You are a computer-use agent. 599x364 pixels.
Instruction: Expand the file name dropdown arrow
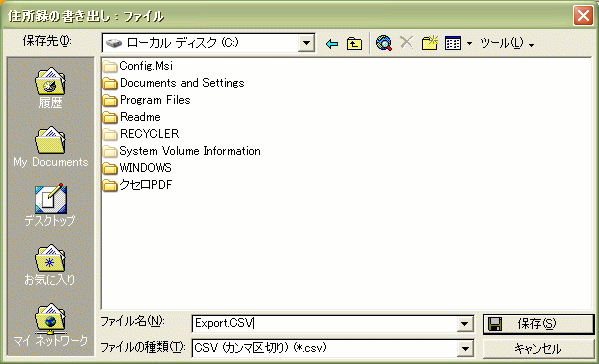tap(465, 324)
